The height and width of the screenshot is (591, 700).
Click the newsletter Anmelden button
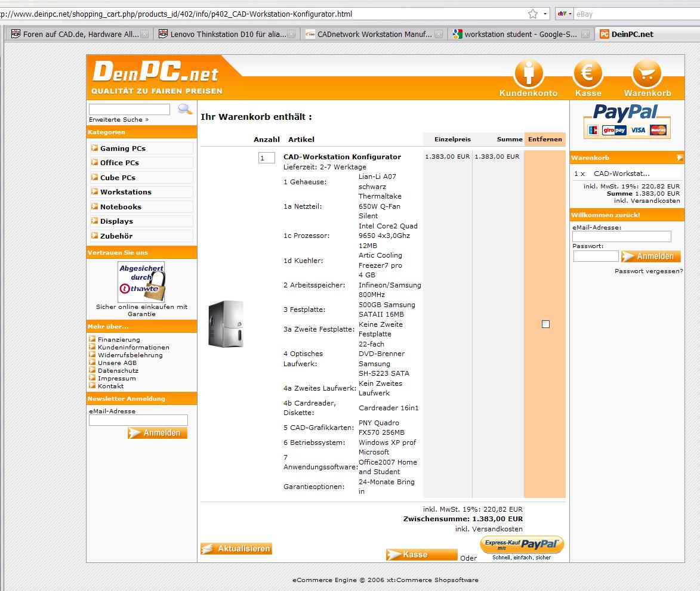pos(157,433)
